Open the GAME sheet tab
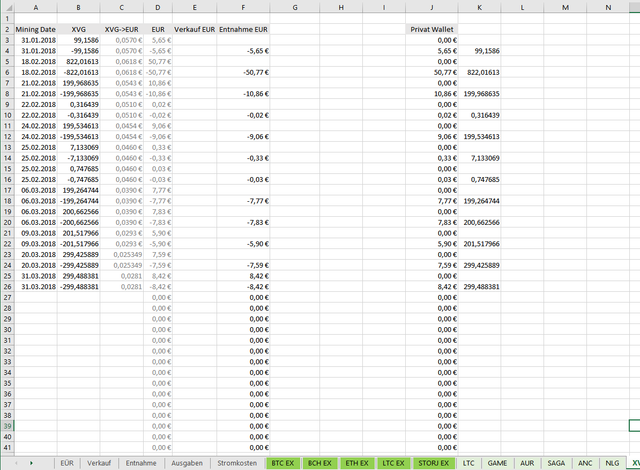The image size is (640, 470). point(497,463)
